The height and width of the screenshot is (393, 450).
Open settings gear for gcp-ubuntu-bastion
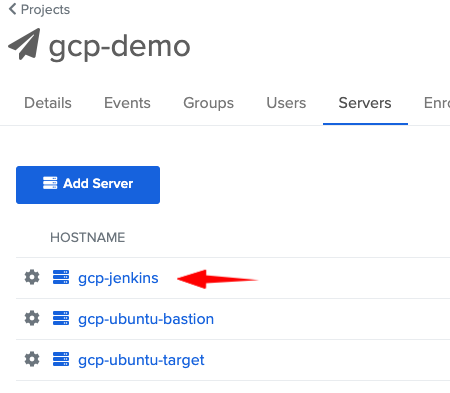[x=32, y=318]
